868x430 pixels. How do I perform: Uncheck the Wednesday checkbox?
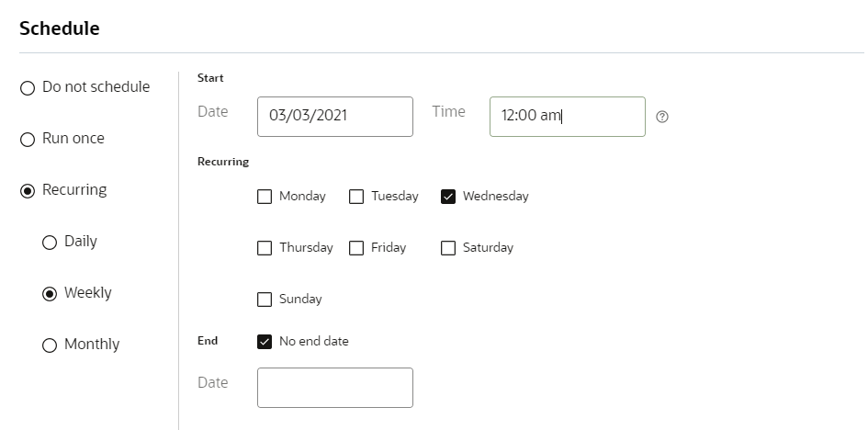click(x=448, y=197)
